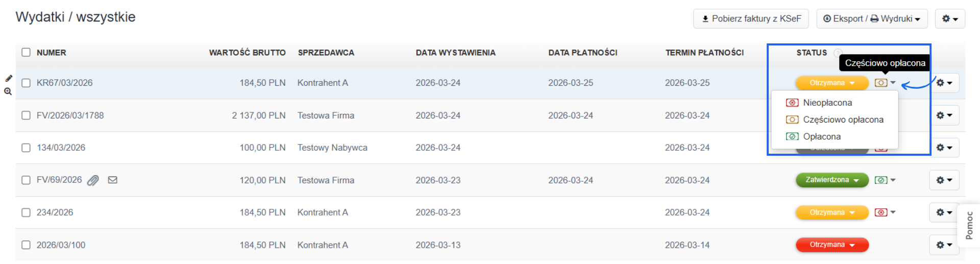Click the partially paid icon for KR67/03/2026
Viewport: 980px width, 264px height.
[x=881, y=83]
